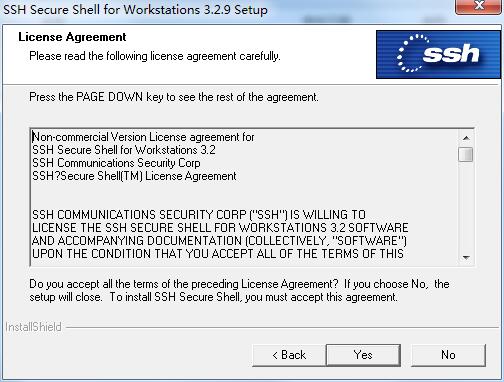
Task: Decline the agreement with the No button
Action: (448, 355)
